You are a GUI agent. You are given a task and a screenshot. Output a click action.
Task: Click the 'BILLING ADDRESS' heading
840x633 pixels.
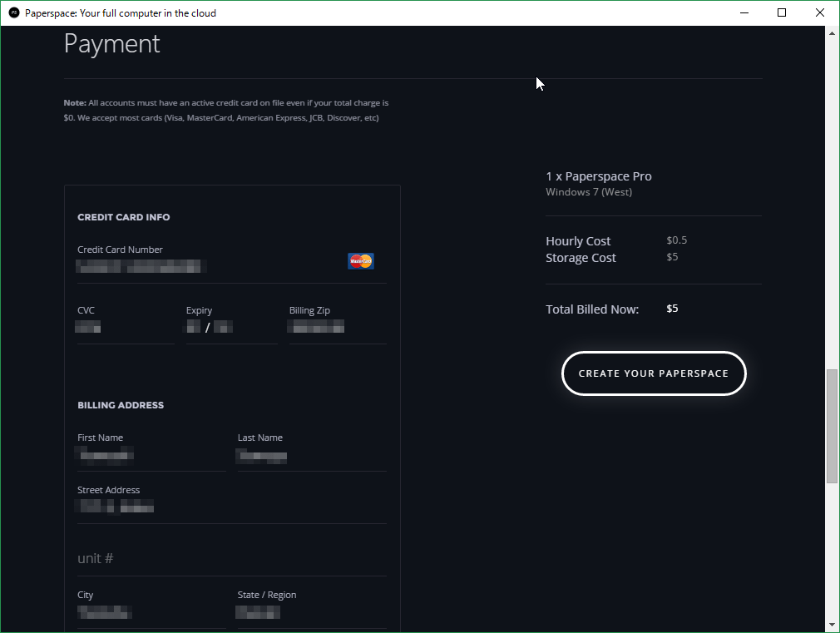(x=121, y=405)
